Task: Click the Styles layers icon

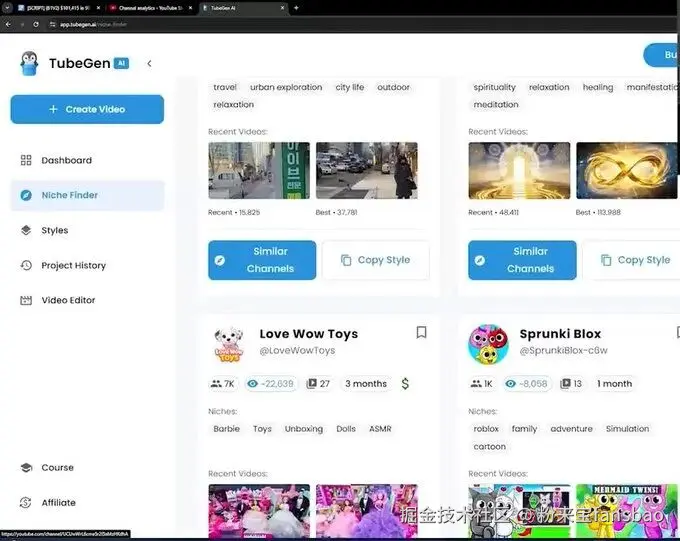Action: coord(26,230)
